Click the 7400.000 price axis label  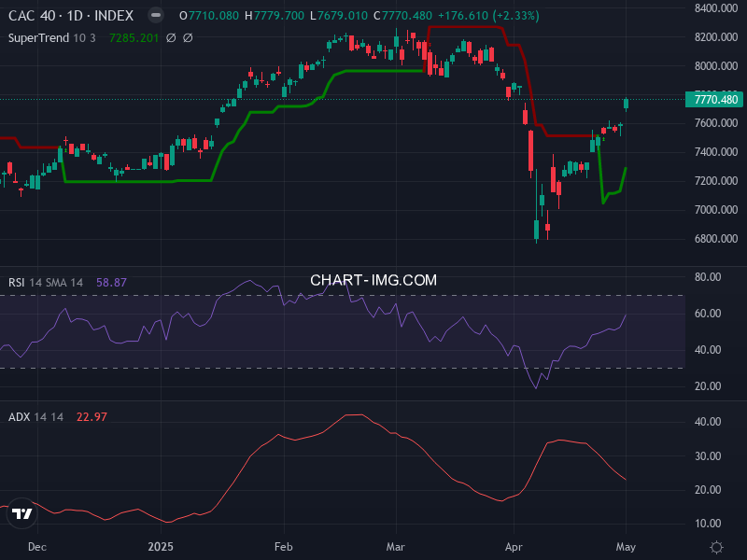click(716, 152)
